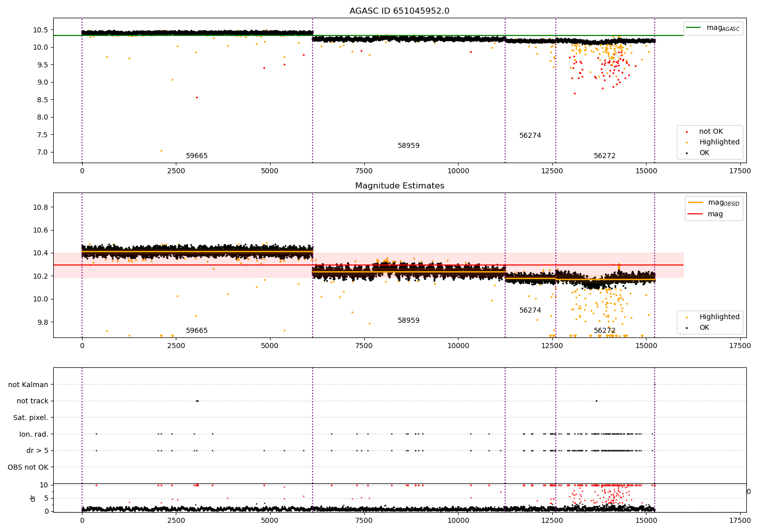Screen dimensions: 760x532
Task: Click the 'dr > 5' row label
Action: [x=37, y=450]
